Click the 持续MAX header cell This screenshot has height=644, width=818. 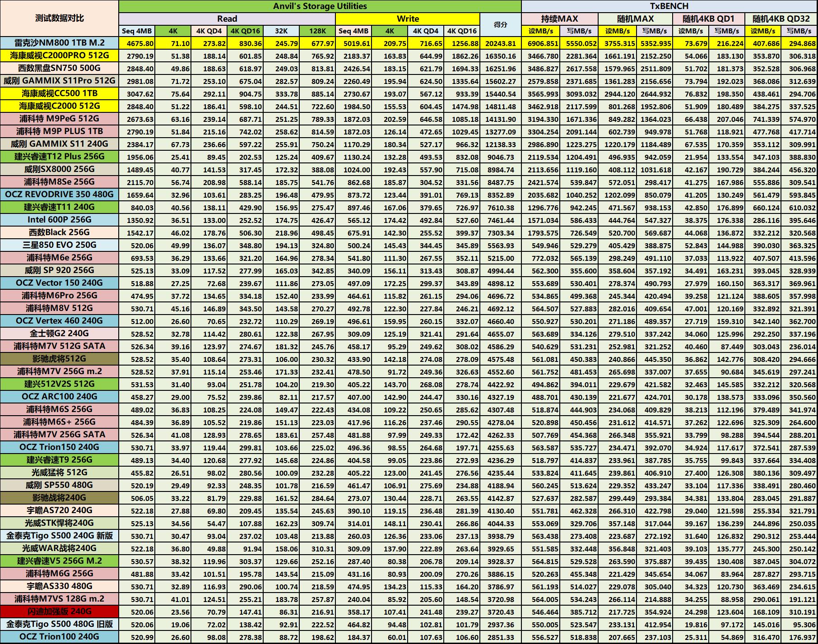pyautogui.click(x=560, y=19)
